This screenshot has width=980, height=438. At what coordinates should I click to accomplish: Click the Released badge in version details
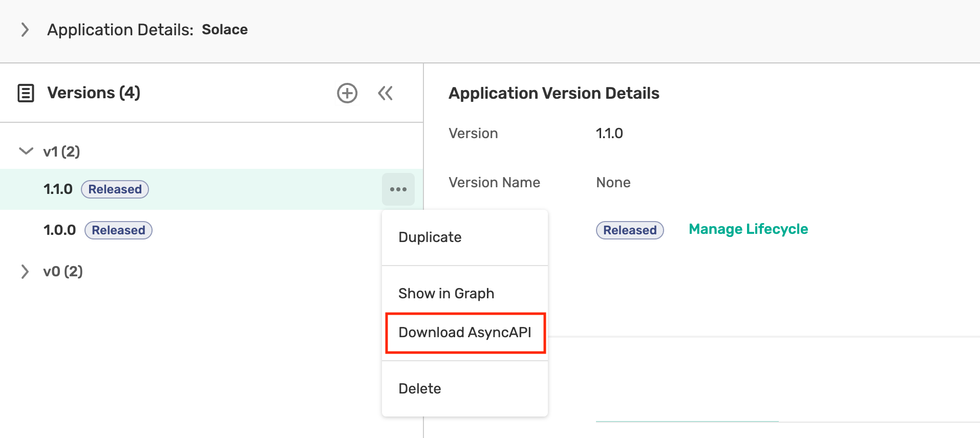630,230
